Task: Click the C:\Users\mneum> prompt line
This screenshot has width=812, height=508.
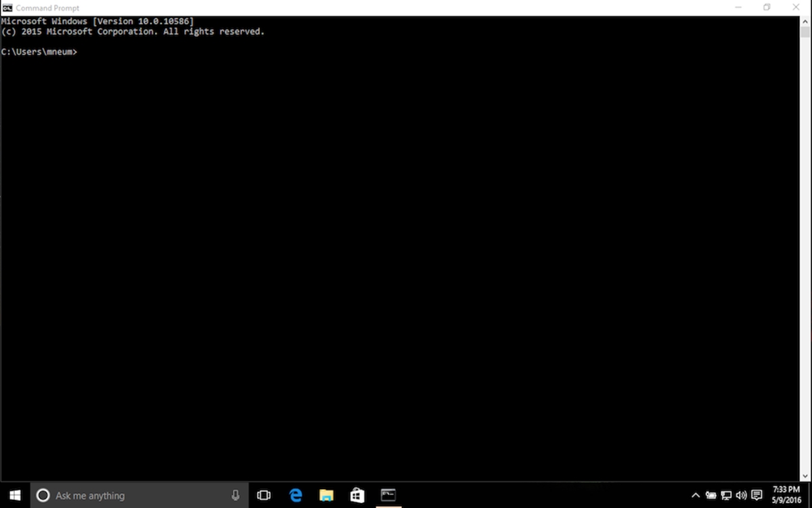Action: click(x=39, y=52)
